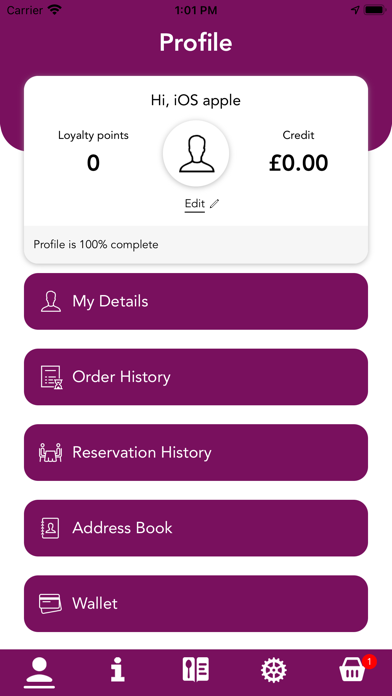The height and width of the screenshot is (696, 392).
Task: Tap the Credit £0.00 balance
Action: [x=298, y=163]
